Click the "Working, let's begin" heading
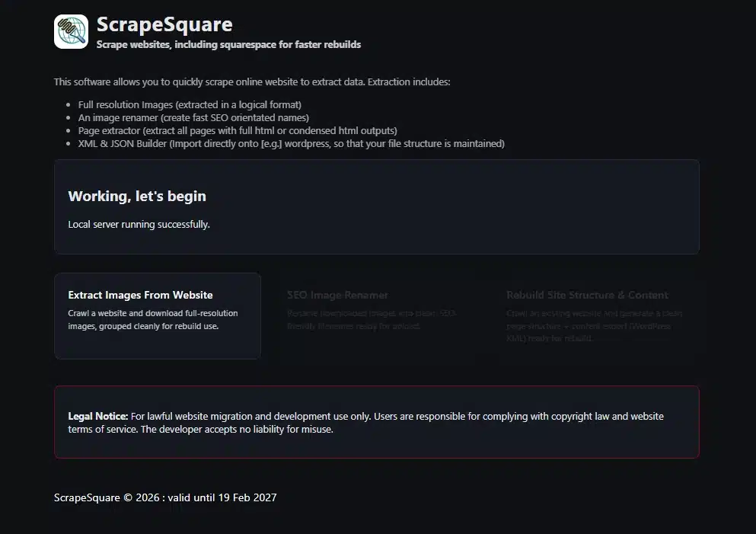The height and width of the screenshot is (534, 756). 137,196
